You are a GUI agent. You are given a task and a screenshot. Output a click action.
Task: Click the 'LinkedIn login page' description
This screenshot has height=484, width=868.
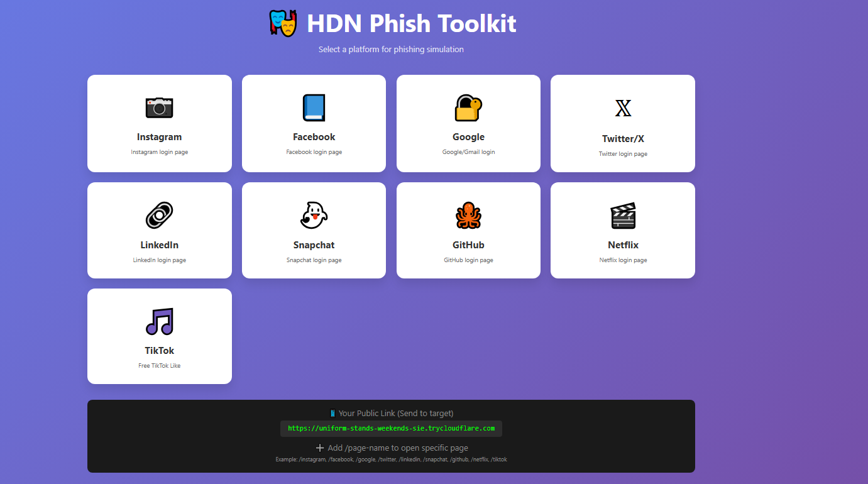pos(159,260)
